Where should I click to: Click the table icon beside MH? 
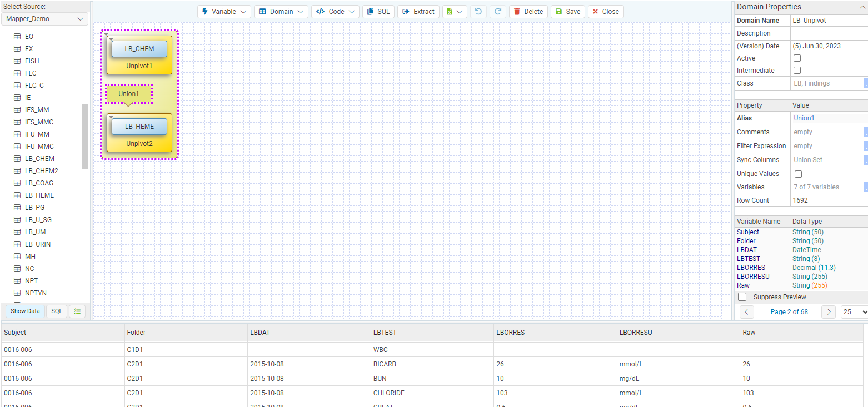(x=17, y=257)
